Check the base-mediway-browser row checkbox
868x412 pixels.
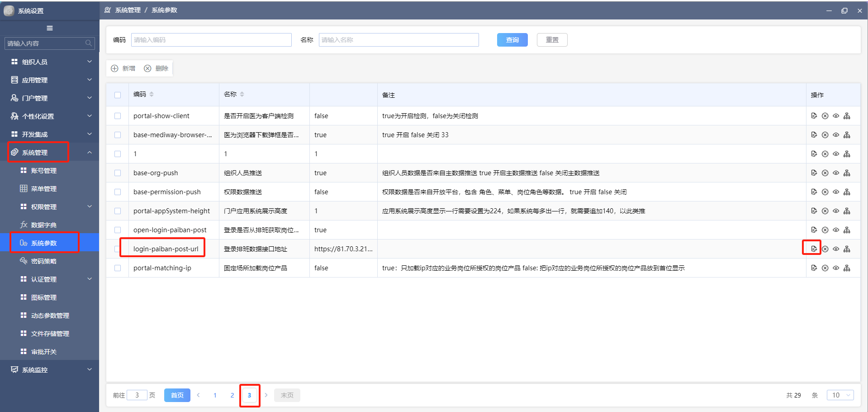[118, 135]
